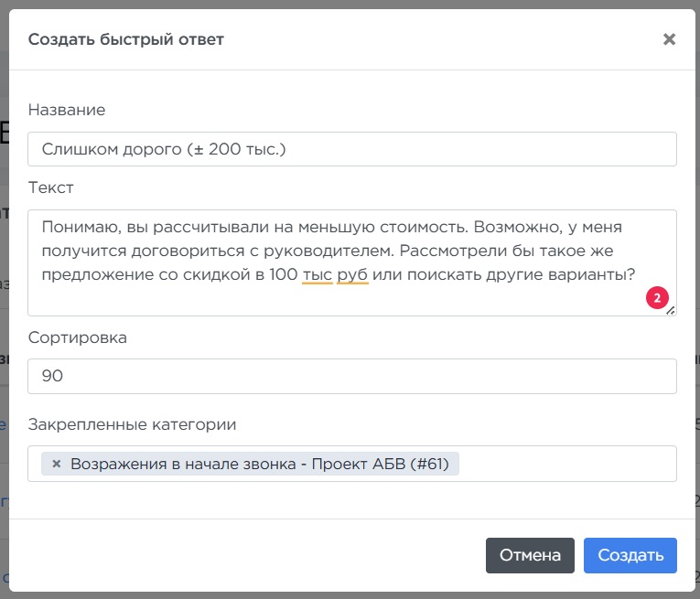Click the 'Сортировка' field label
700x599 pixels.
coord(78,337)
